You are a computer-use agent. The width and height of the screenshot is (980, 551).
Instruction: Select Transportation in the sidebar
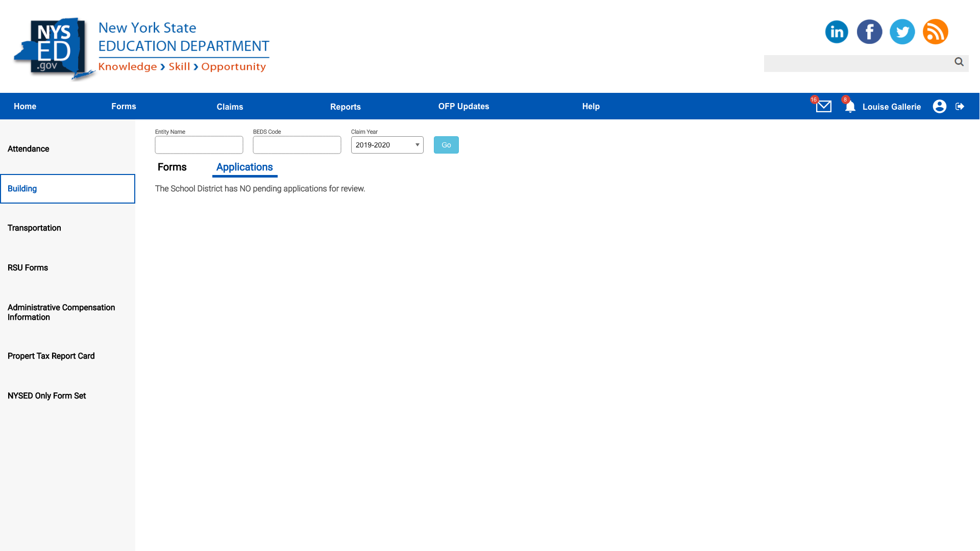pyautogui.click(x=34, y=228)
